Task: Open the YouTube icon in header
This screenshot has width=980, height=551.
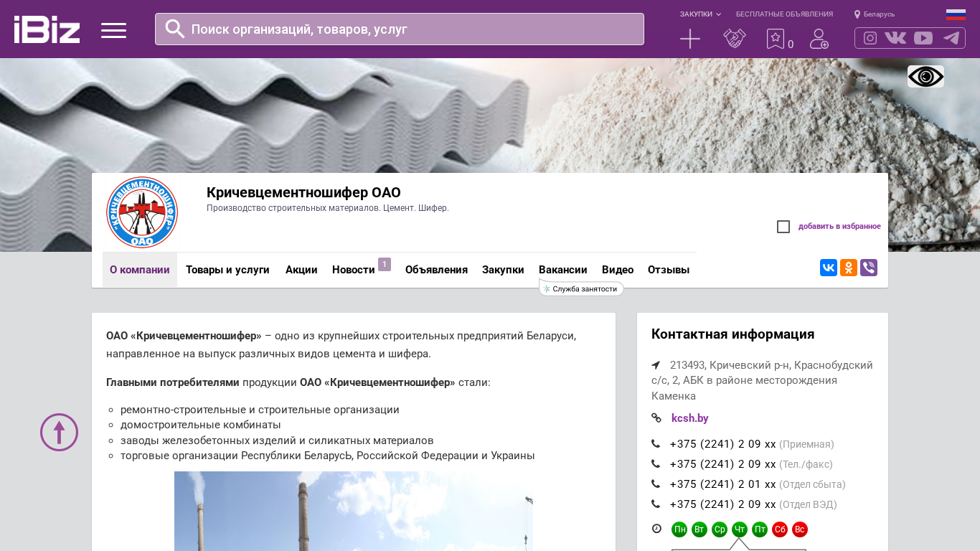Action: 923,38
